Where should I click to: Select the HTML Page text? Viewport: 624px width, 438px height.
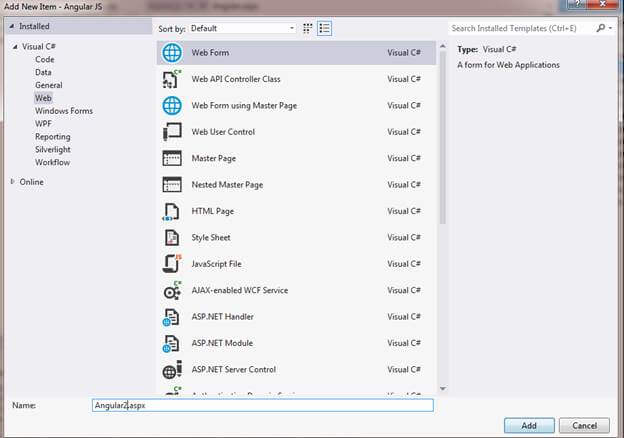(213, 211)
